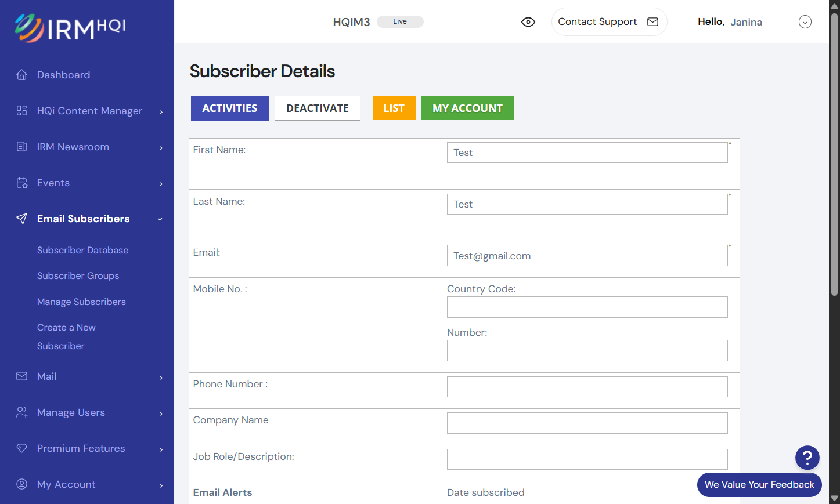
Task: Click the Email Subscribers paper plane icon
Action: (22, 219)
